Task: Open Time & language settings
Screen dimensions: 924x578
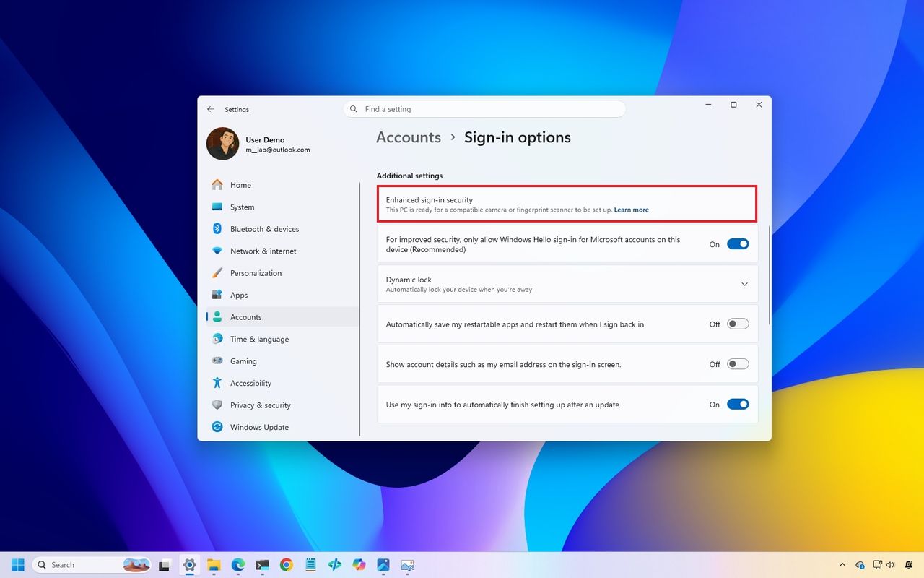Action: (282, 339)
